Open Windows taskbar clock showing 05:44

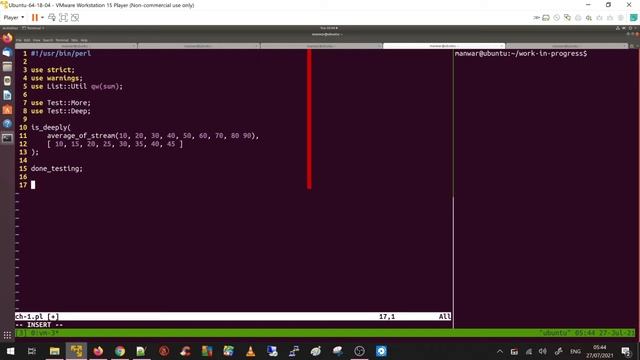(x=600, y=351)
